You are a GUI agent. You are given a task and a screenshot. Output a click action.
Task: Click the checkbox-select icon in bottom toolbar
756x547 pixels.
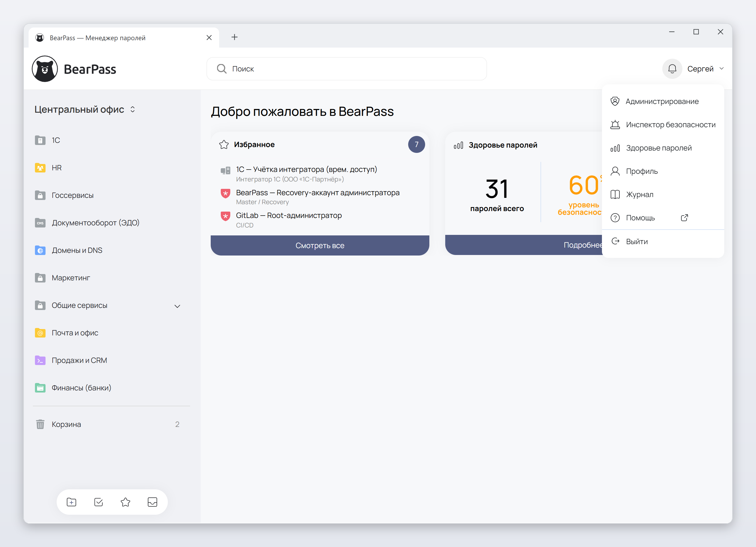(x=98, y=502)
